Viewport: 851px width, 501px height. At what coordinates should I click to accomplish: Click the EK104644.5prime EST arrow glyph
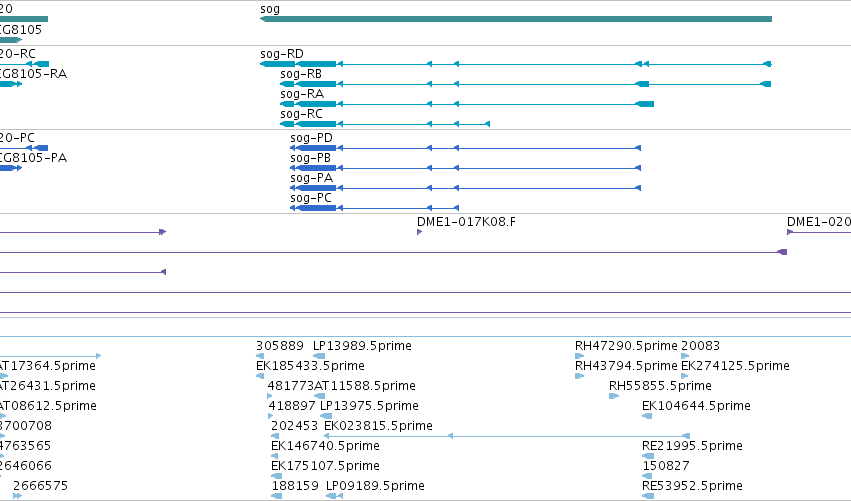[647, 416]
